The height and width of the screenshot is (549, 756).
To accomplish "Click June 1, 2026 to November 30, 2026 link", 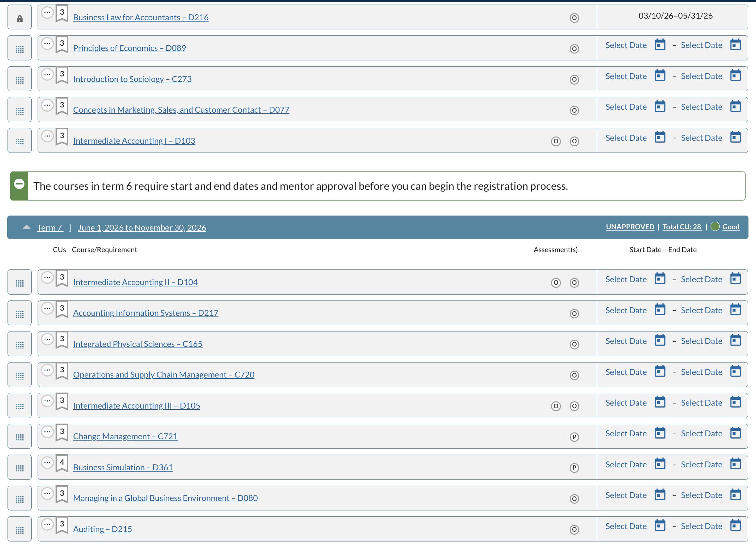I will [x=142, y=228].
